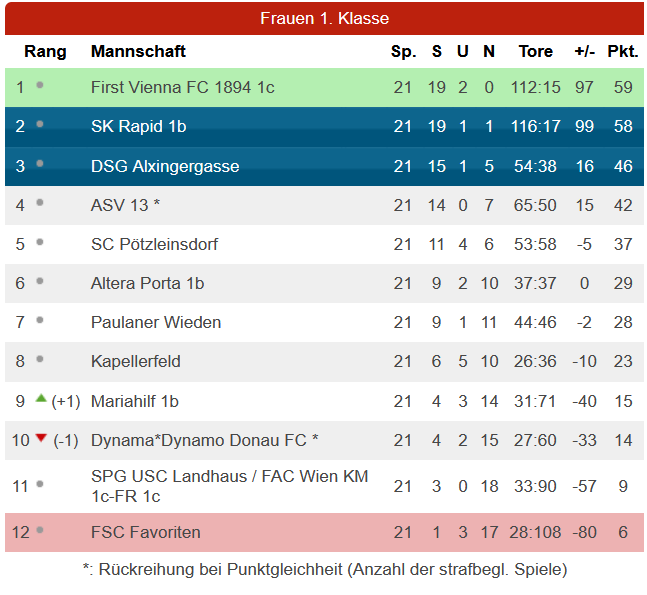Click the grey dot next to rank 12
647x595 pixels.
[x=40, y=530]
